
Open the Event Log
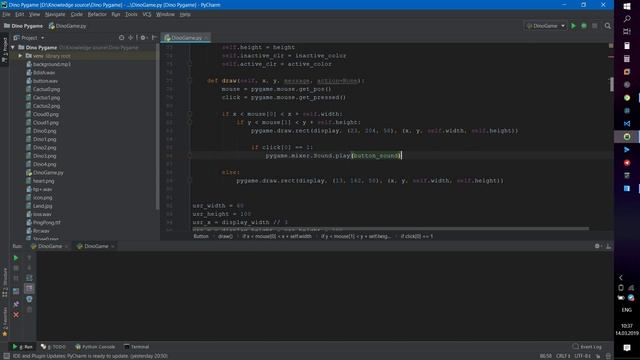click(x=587, y=347)
